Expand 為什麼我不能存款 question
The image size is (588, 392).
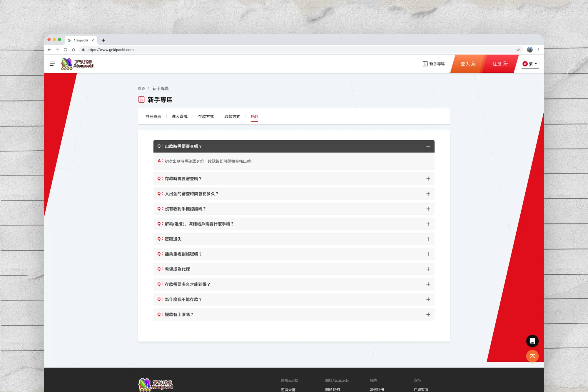294,299
